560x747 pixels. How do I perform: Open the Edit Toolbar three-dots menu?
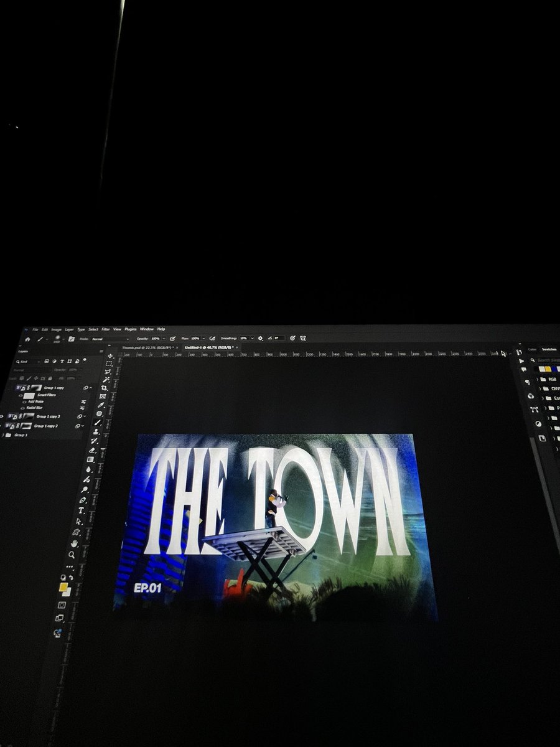(x=69, y=566)
